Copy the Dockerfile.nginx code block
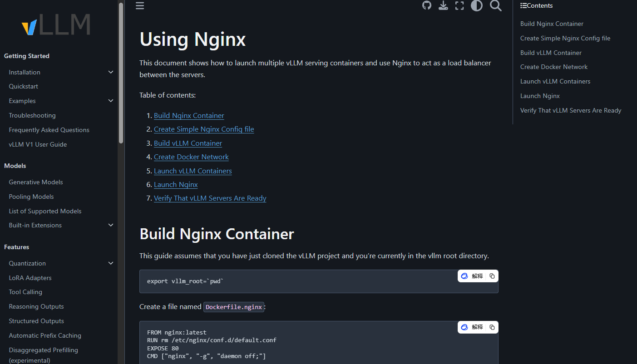The image size is (637, 364). (492, 327)
